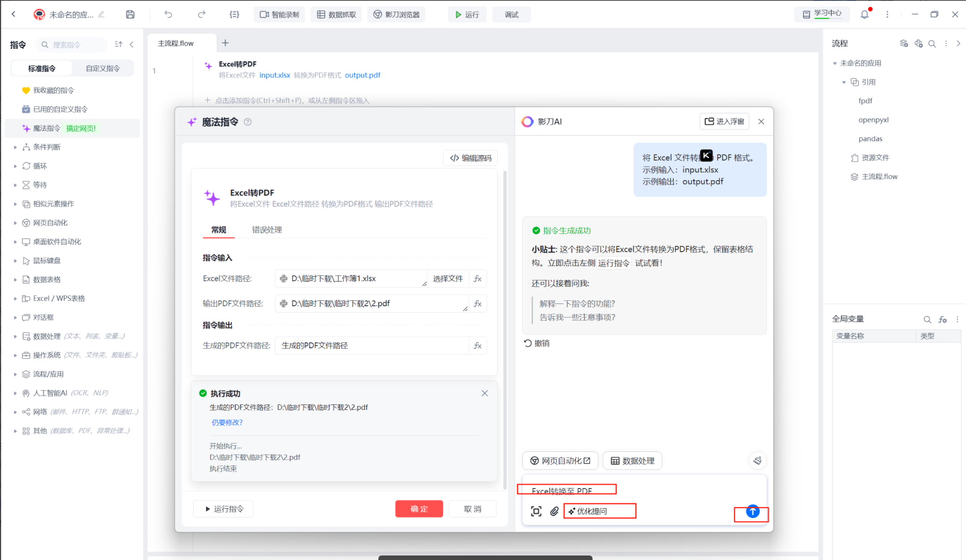Switch to the 自定义指令 tab
The width and height of the screenshot is (966, 560).
click(102, 68)
